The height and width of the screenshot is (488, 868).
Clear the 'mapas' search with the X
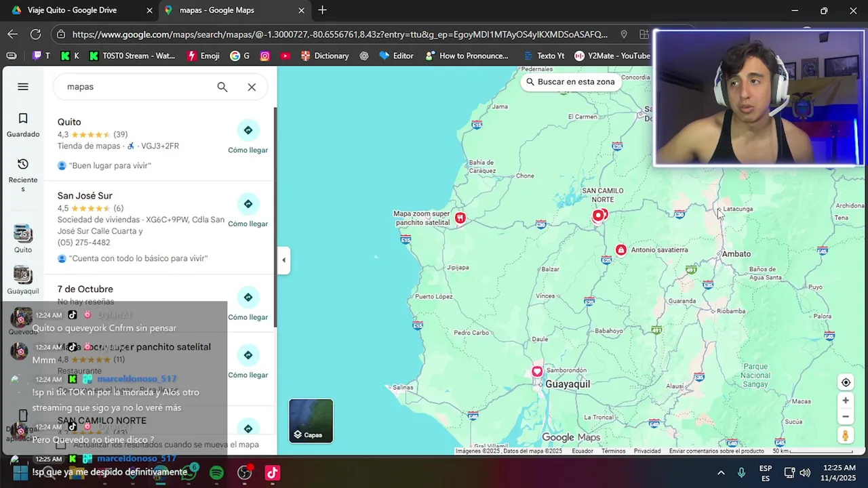click(252, 87)
